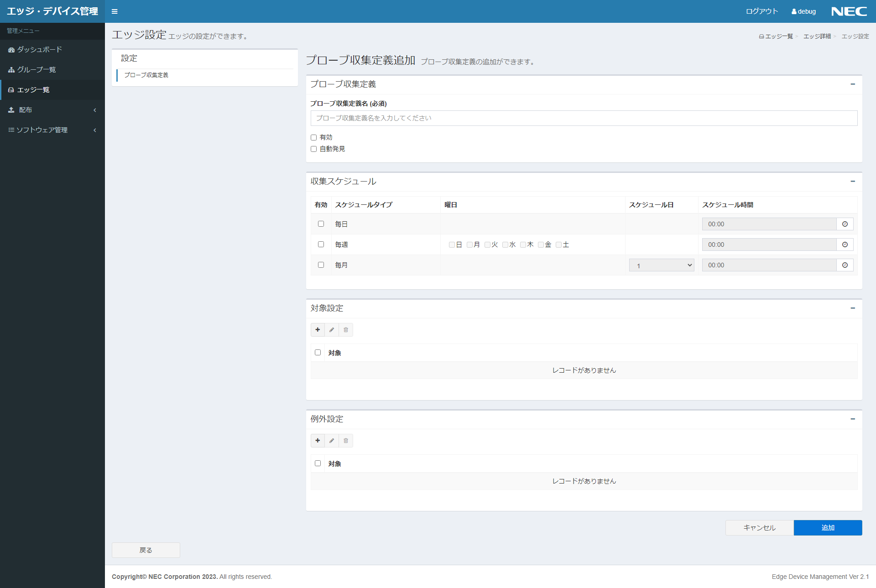
Task: Click the plus icon in 例外設定
Action: click(318, 441)
